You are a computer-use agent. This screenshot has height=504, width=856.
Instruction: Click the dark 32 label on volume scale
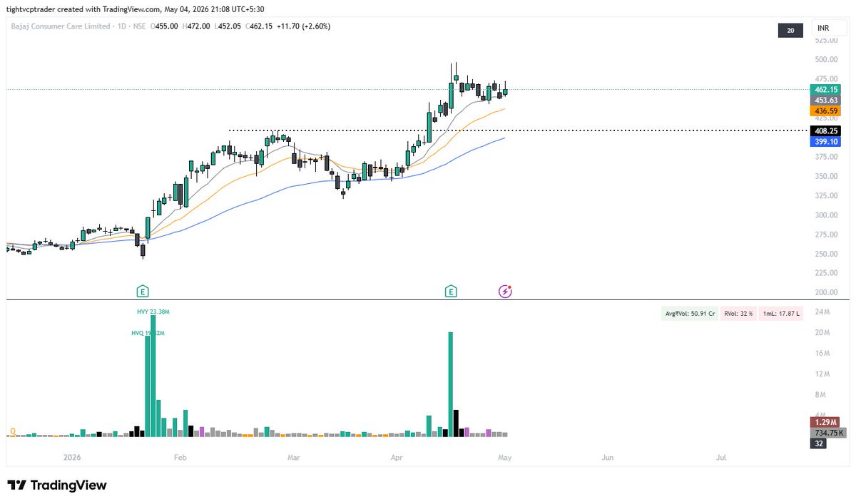[x=819, y=443]
